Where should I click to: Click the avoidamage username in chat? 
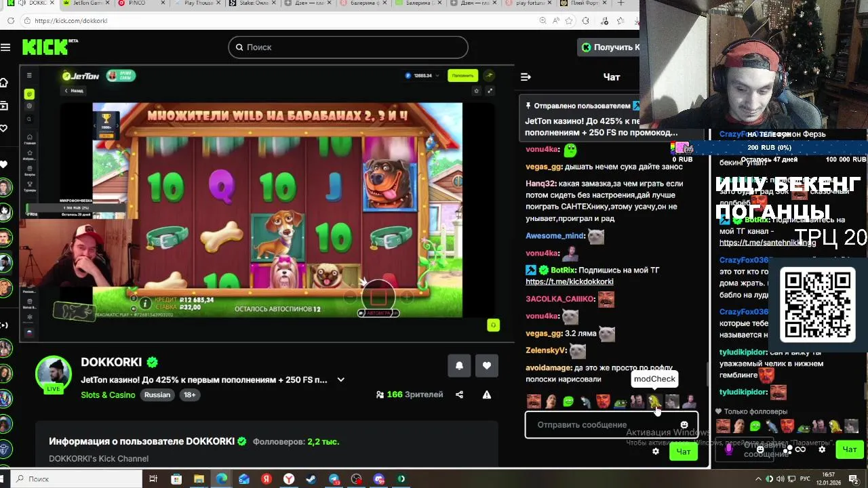pyautogui.click(x=549, y=368)
